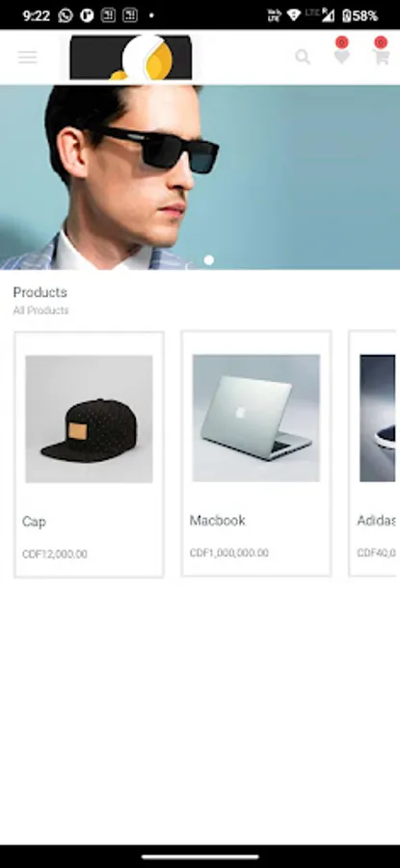400x868 pixels.
Task: Tap the store logo in header
Action: click(x=130, y=58)
